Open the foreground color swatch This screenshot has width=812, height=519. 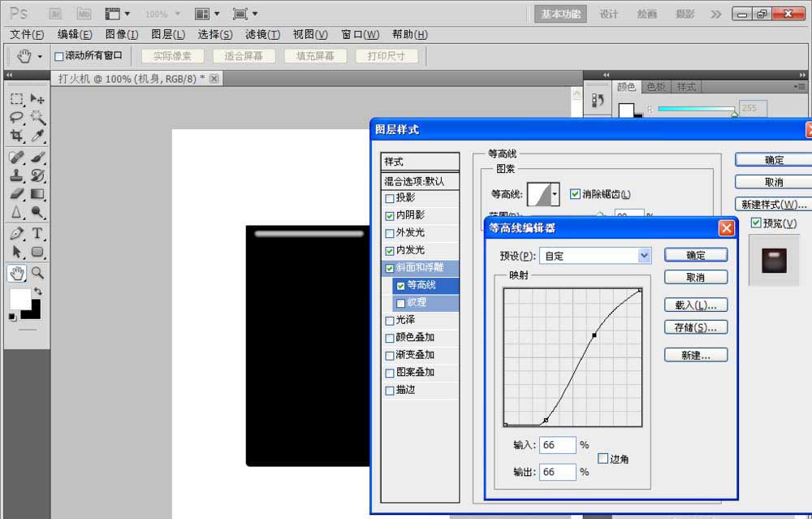[x=20, y=299]
